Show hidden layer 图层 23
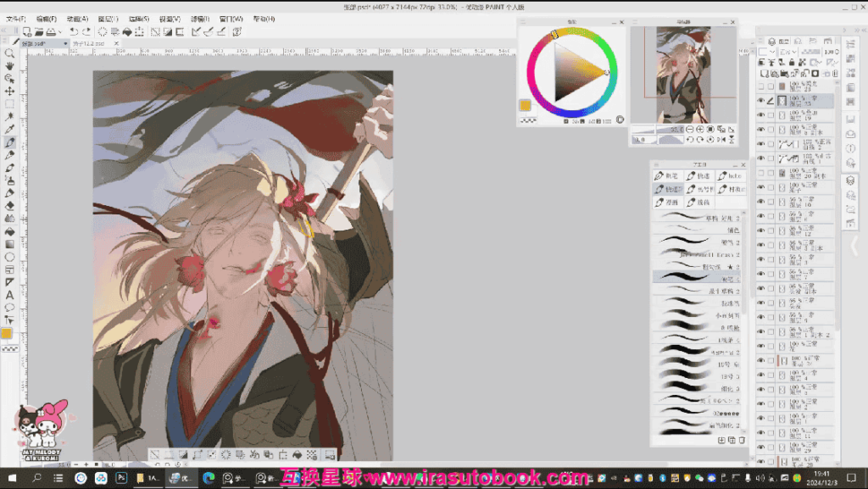Viewport: 868px width, 489px height. tap(761, 86)
